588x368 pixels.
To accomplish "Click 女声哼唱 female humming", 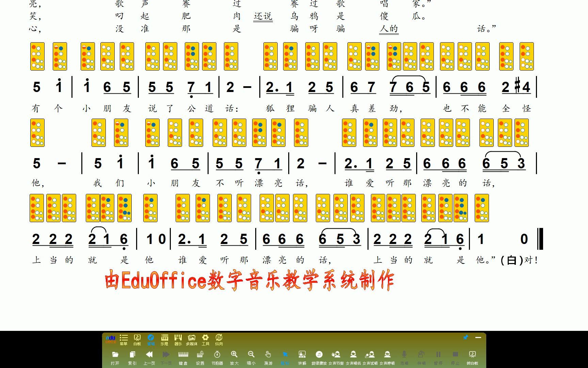I will (387, 358).
